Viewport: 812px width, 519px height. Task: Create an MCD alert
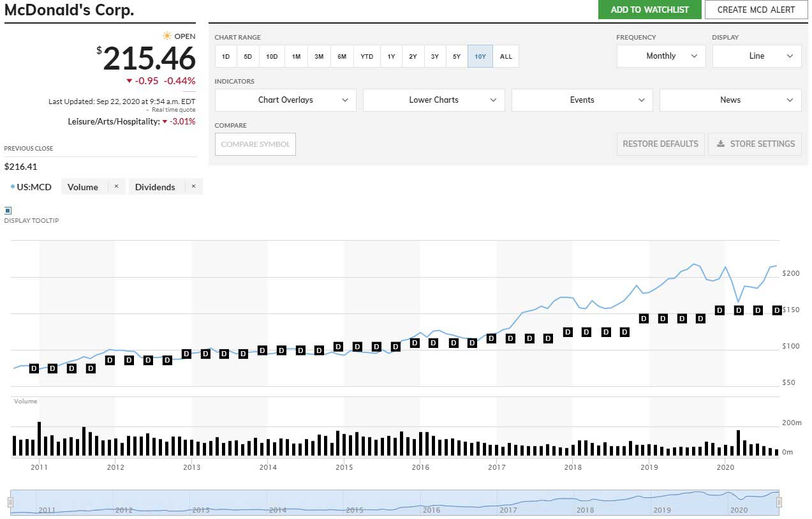[756, 10]
